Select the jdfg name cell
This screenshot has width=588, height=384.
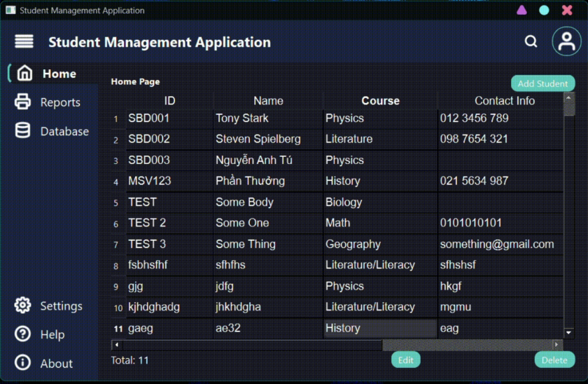pos(268,287)
